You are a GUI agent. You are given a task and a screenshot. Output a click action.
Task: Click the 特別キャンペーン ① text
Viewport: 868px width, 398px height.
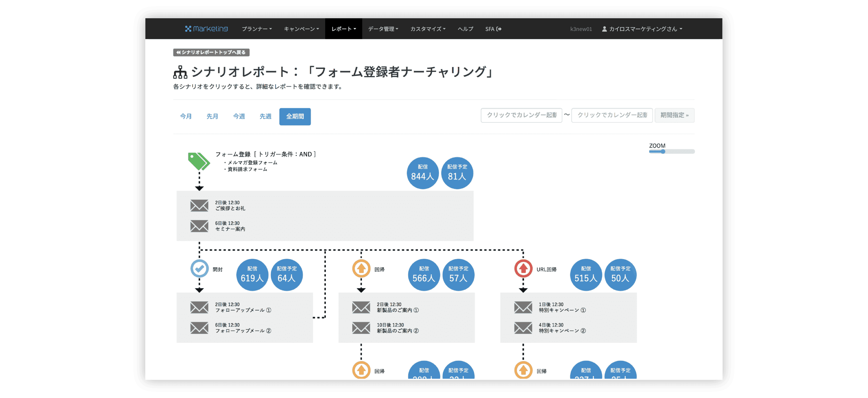[562, 310]
